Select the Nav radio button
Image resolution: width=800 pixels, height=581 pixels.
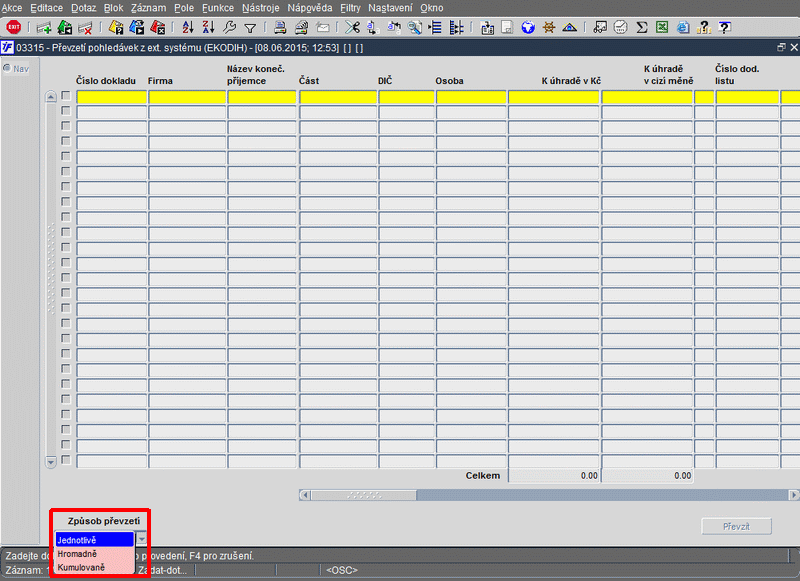[7, 68]
